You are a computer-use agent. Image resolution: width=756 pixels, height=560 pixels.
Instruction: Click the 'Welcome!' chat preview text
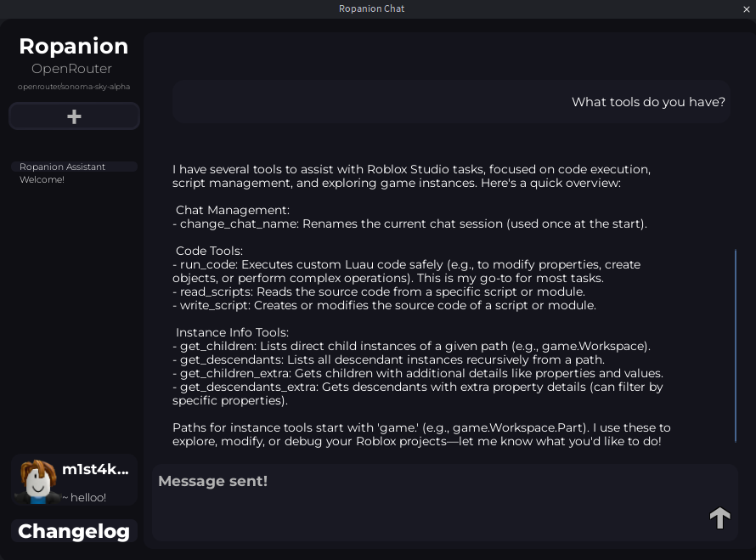[x=42, y=179]
